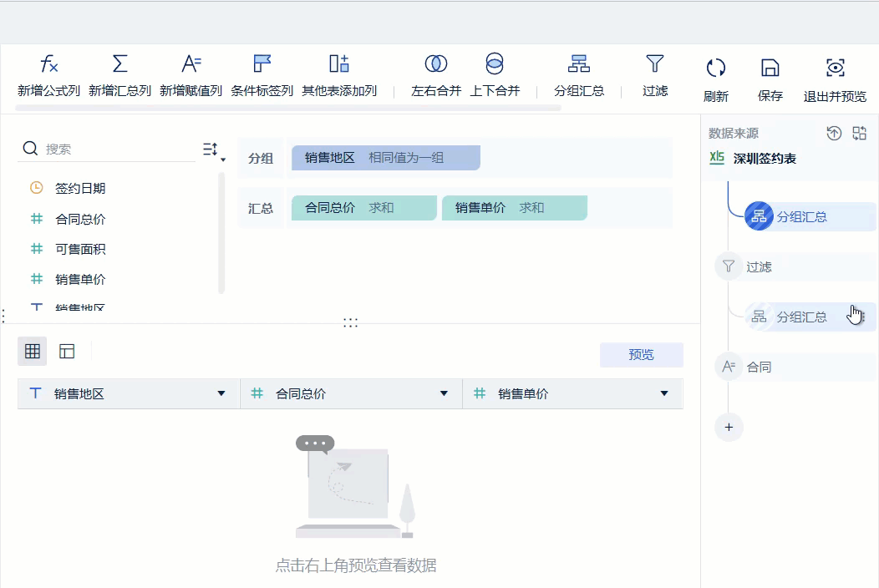
Task: Open dropdown of 合同总价 column header
Action: [444, 393]
